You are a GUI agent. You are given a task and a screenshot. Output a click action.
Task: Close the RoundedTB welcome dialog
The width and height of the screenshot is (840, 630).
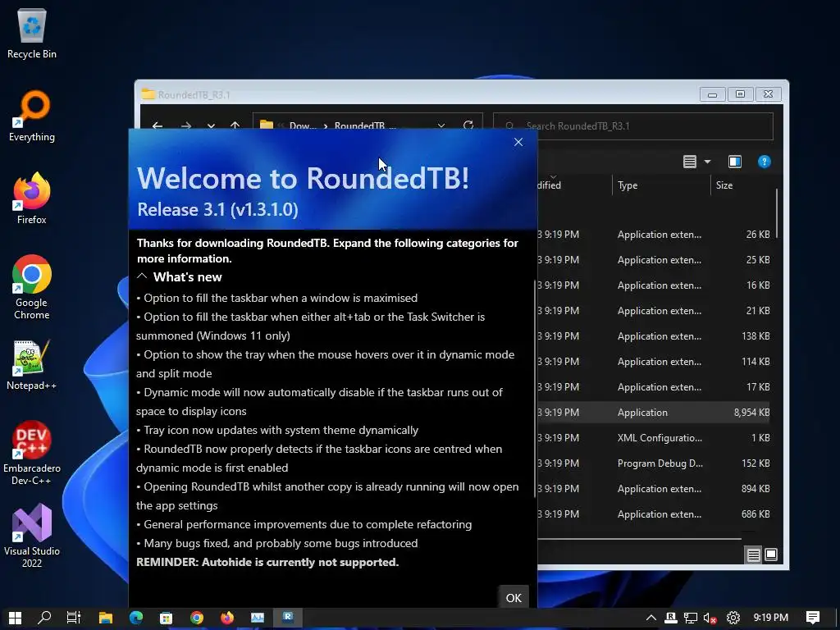pos(518,142)
